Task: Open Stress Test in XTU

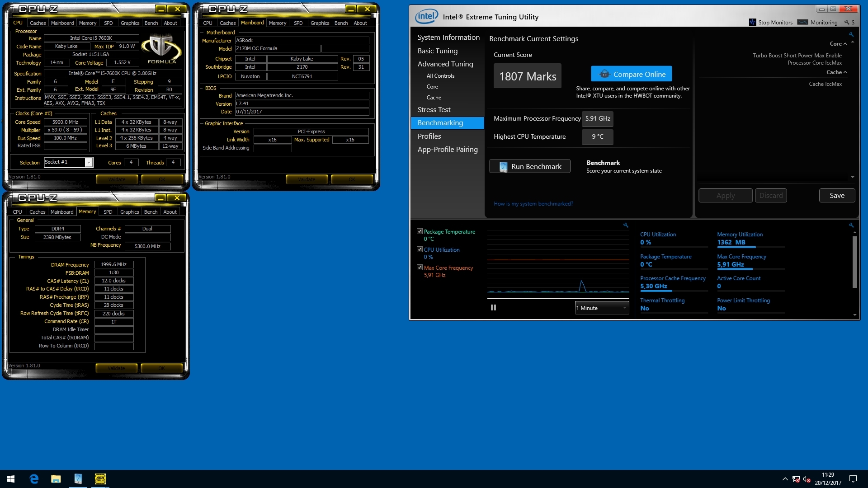Action: tap(434, 110)
